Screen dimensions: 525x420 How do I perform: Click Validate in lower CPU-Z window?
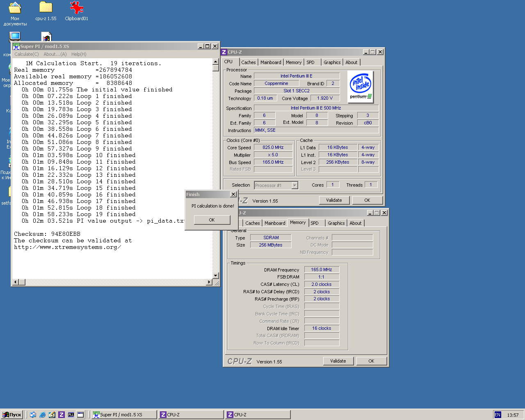coord(338,361)
